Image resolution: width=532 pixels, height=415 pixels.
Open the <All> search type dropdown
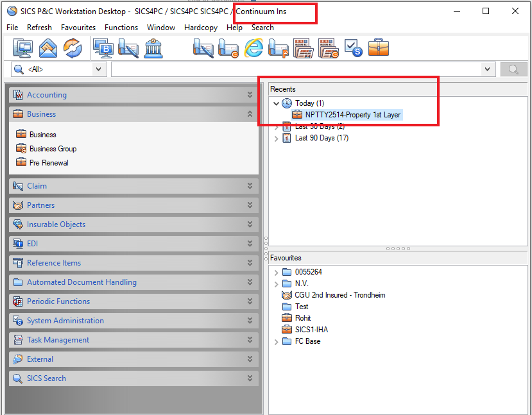(x=99, y=69)
